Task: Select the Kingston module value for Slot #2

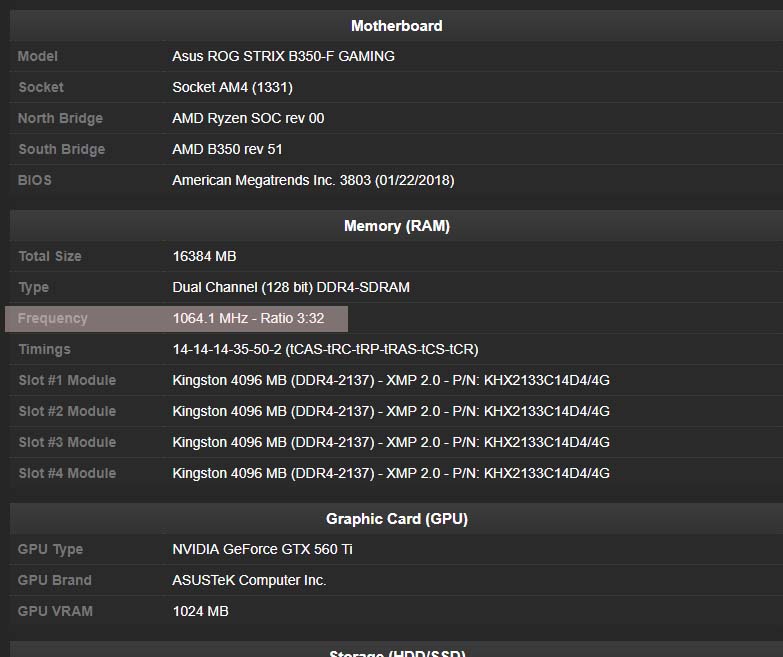Action: click(x=391, y=411)
